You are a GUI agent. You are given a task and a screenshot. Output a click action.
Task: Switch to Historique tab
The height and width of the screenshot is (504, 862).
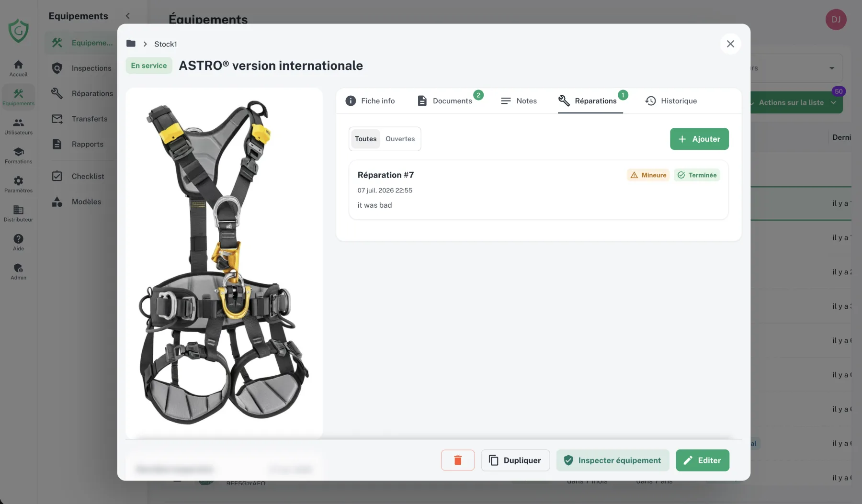click(x=671, y=101)
